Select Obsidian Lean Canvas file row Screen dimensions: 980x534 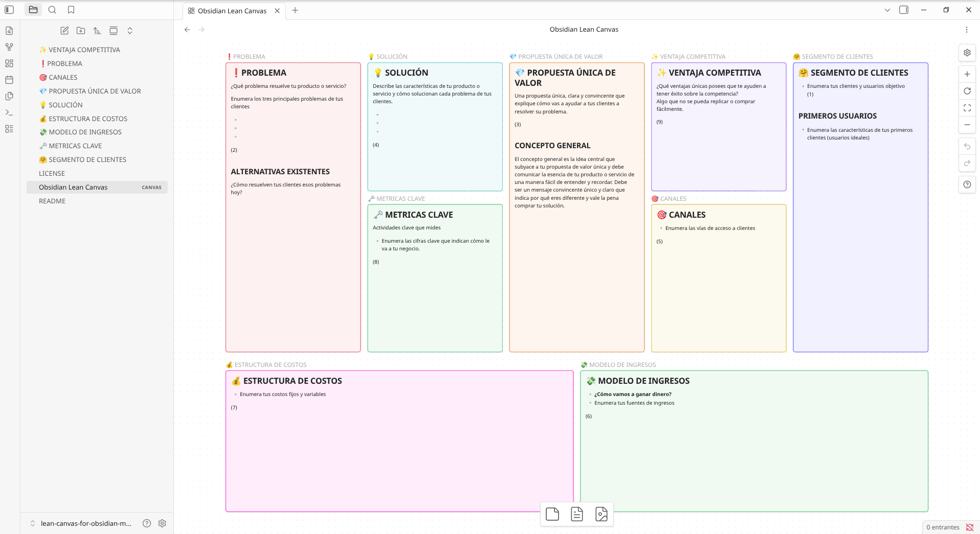[x=97, y=187]
